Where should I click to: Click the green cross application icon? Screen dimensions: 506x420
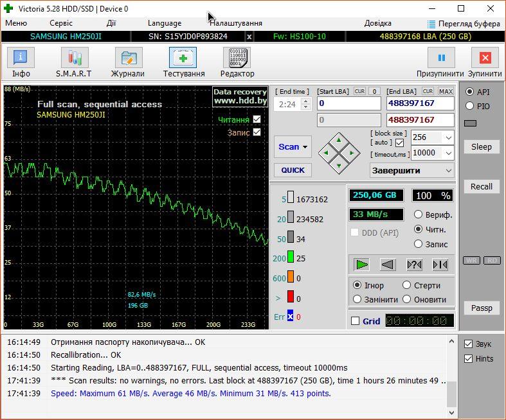(8, 9)
